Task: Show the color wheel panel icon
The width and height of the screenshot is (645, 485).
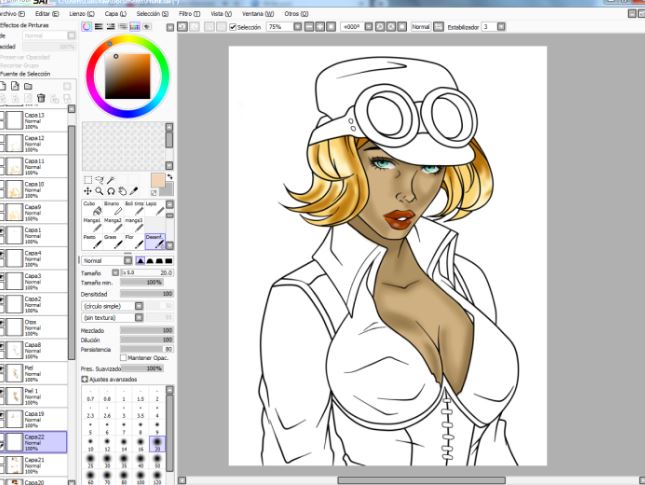Action: click(87, 27)
